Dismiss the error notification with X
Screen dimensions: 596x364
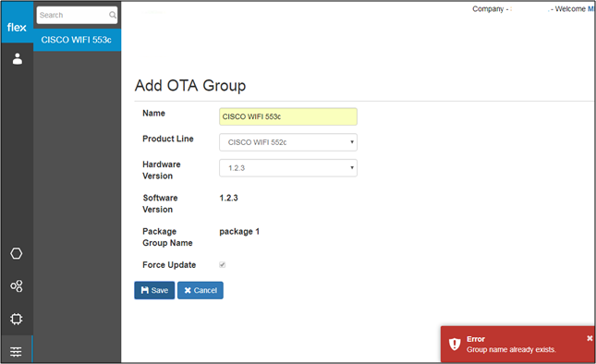[x=590, y=338]
